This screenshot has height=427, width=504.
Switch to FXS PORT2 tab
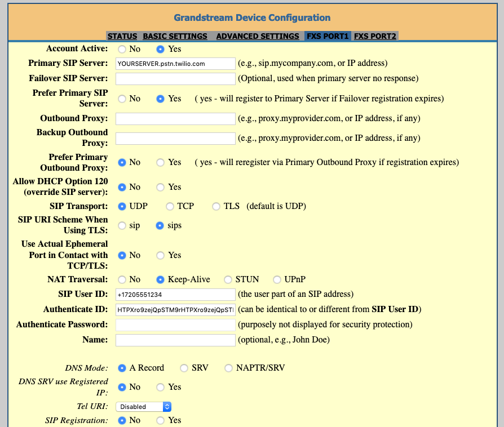tap(375, 36)
